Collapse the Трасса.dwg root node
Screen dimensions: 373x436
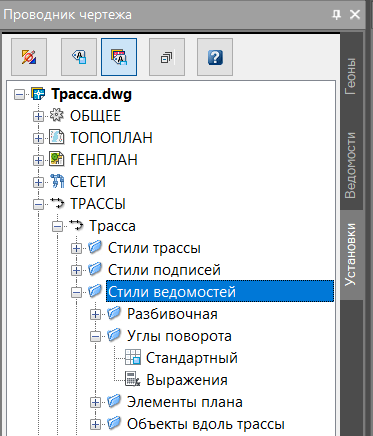click(x=19, y=95)
